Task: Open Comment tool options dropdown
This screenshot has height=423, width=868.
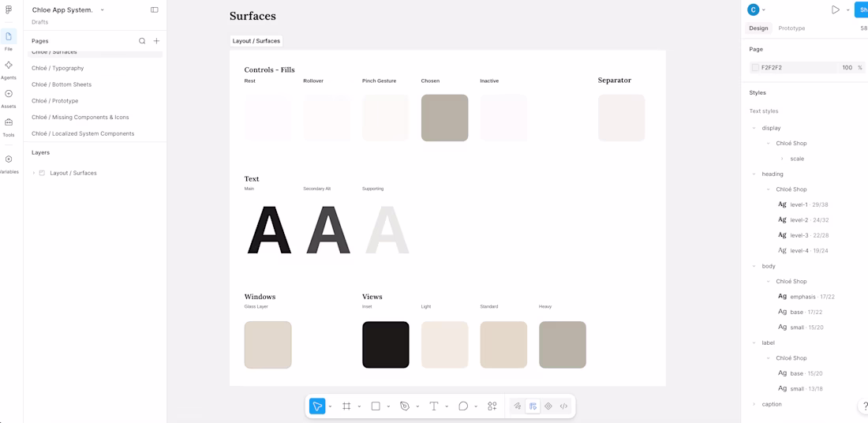Action: point(476,406)
